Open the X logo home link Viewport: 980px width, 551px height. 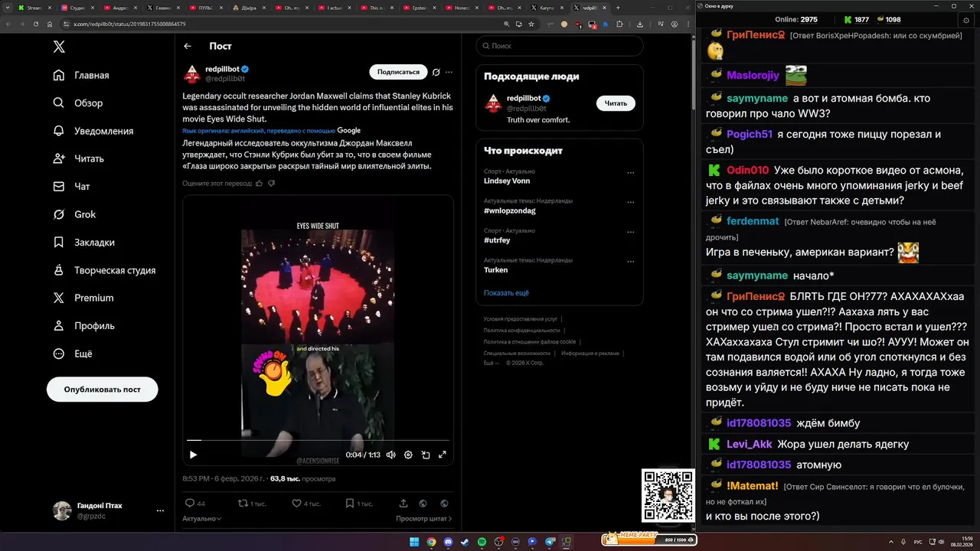coord(59,47)
